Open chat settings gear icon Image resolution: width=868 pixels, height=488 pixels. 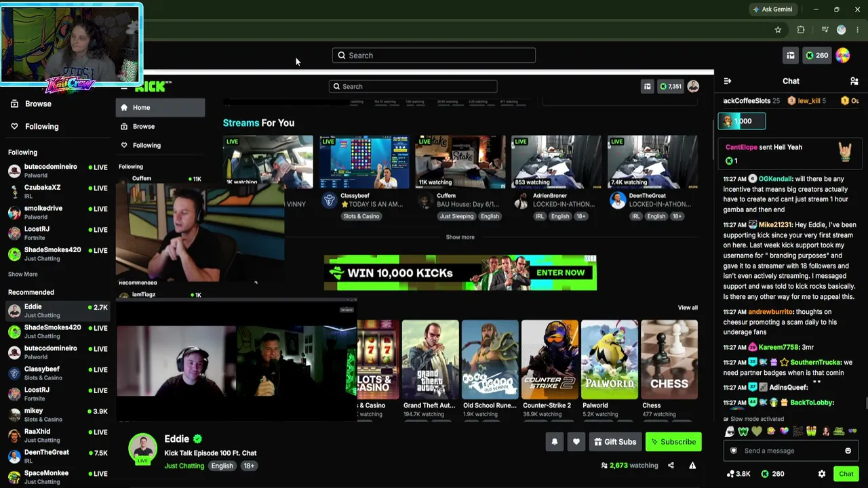[821, 474]
